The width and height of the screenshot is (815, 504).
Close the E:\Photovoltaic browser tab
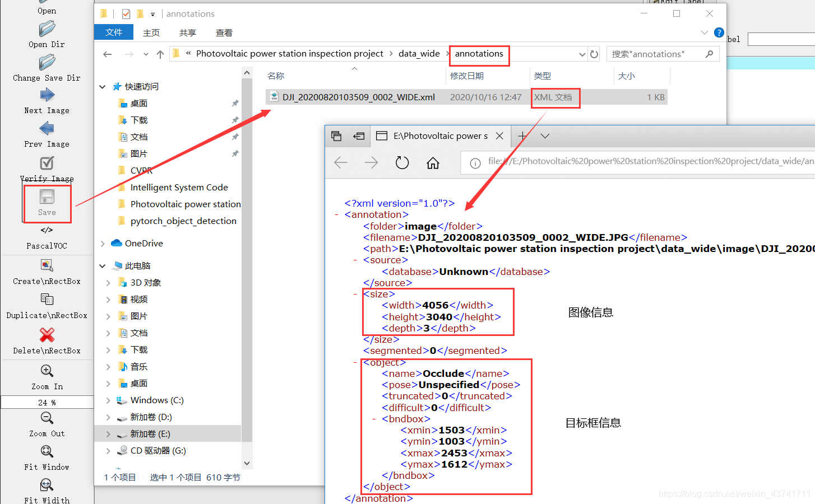coord(499,136)
